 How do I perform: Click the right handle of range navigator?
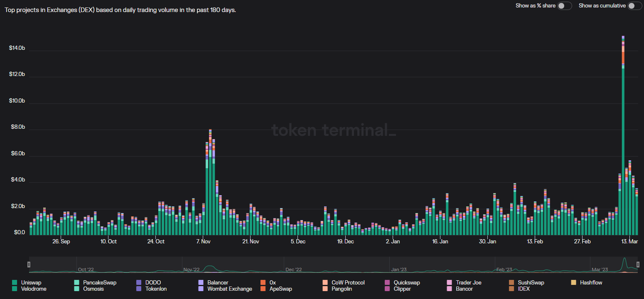[638, 265]
